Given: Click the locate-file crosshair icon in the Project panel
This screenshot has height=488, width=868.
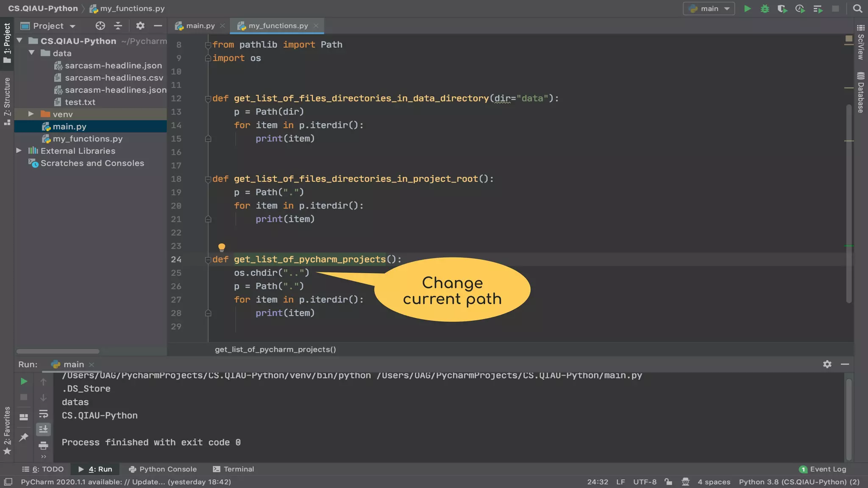Looking at the screenshot, I should click(100, 26).
